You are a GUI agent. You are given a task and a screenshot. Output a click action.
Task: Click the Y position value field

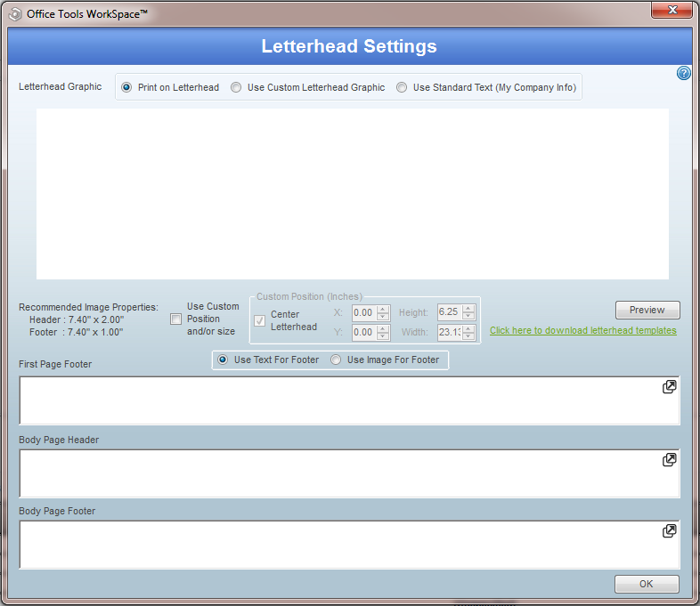(x=363, y=332)
